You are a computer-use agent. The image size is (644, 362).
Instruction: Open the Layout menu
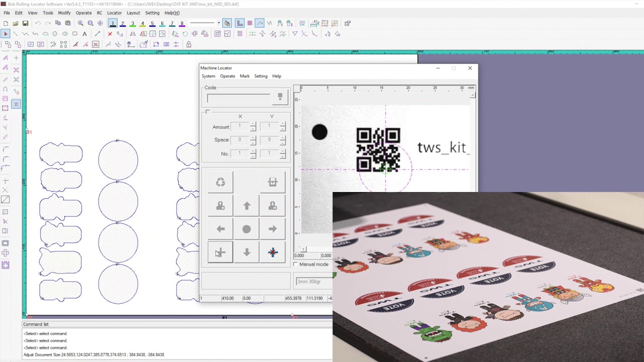click(x=133, y=13)
